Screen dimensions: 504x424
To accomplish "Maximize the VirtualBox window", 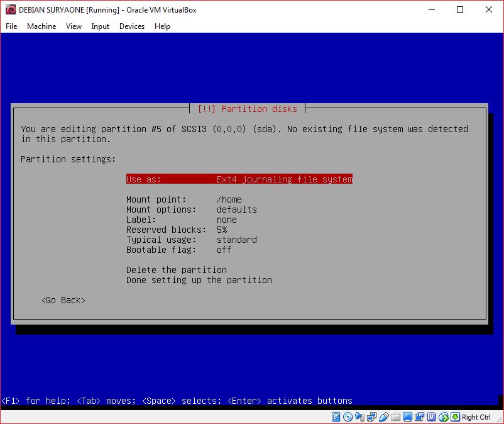I will point(460,9).
